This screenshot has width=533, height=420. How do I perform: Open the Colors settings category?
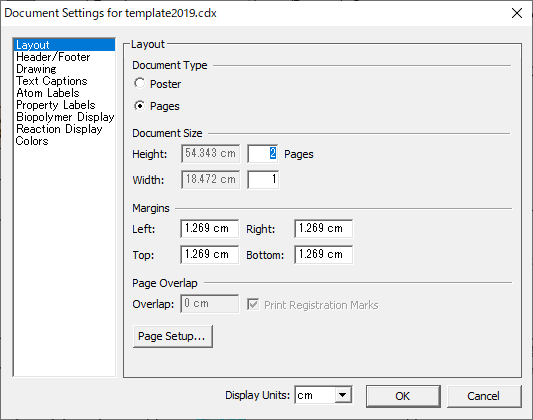(x=32, y=141)
